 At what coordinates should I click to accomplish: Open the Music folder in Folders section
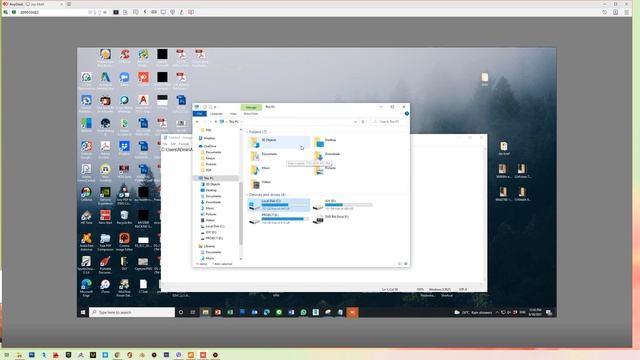[x=261, y=169]
